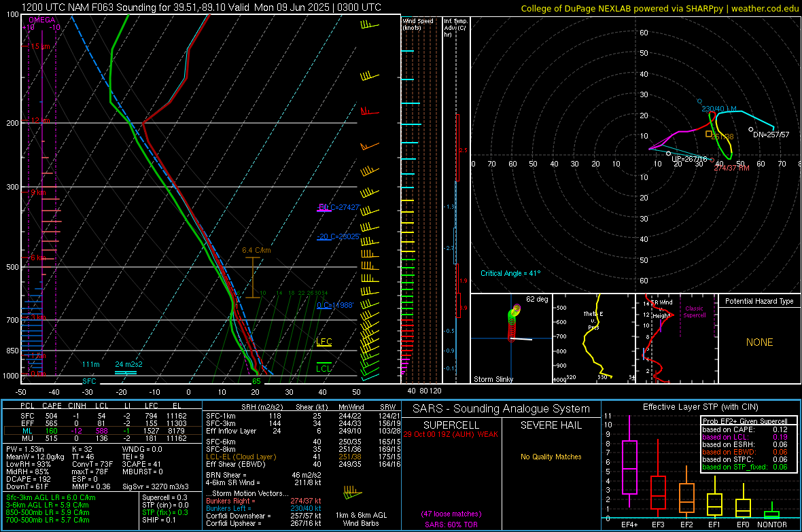Click the 700-500mb LR = 5.7 C/km line
Screen dimensions: 802x532
(48, 520)
